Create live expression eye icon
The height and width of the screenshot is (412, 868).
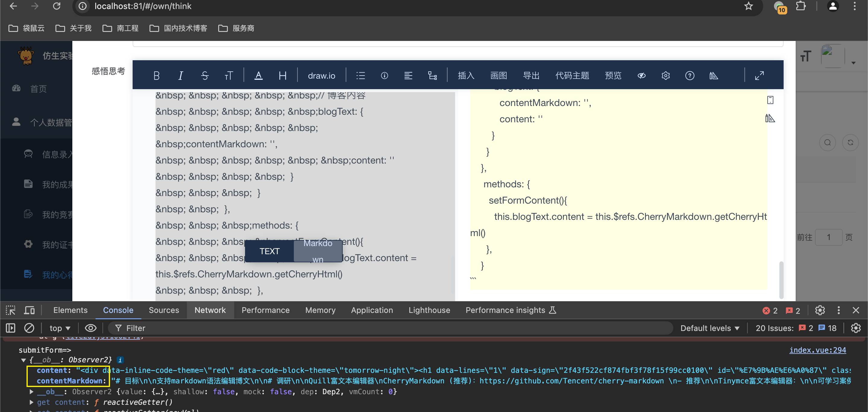(x=91, y=328)
